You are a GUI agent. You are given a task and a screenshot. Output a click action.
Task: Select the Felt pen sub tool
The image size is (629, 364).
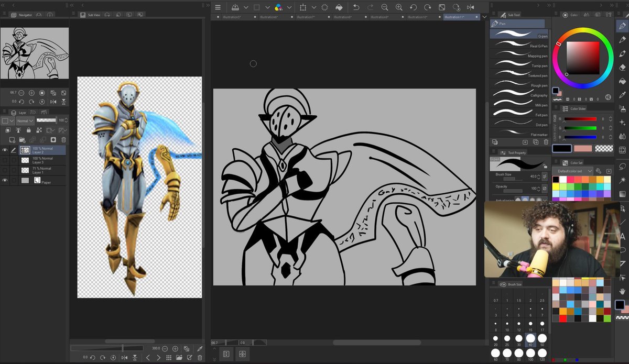(x=519, y=113)
